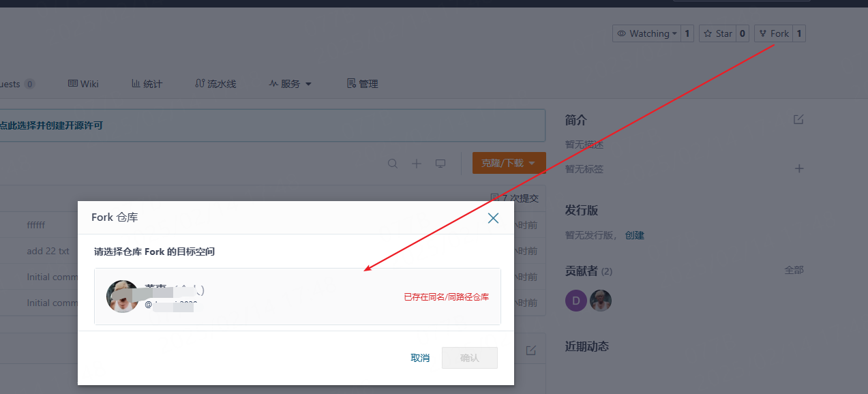Open the 克隆/下载 dropdown
868x394 pixels.
pos(509,163)
